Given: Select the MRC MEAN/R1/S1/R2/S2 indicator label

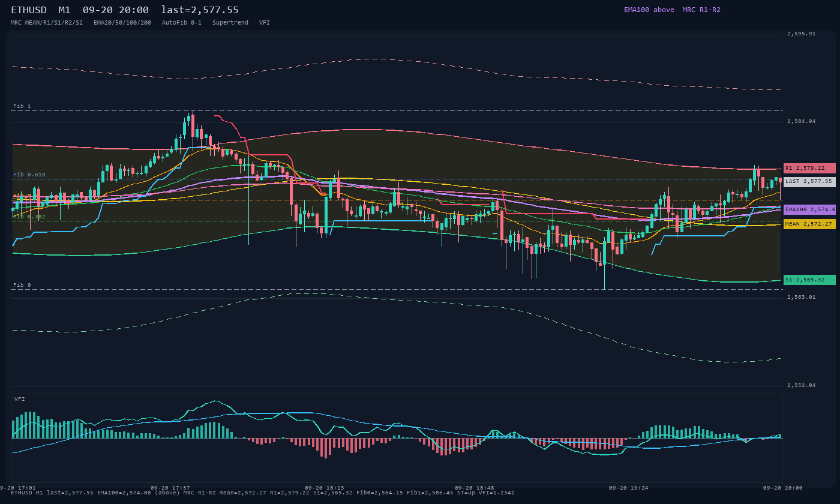Looking at the screenshot, I should (47, 22).
